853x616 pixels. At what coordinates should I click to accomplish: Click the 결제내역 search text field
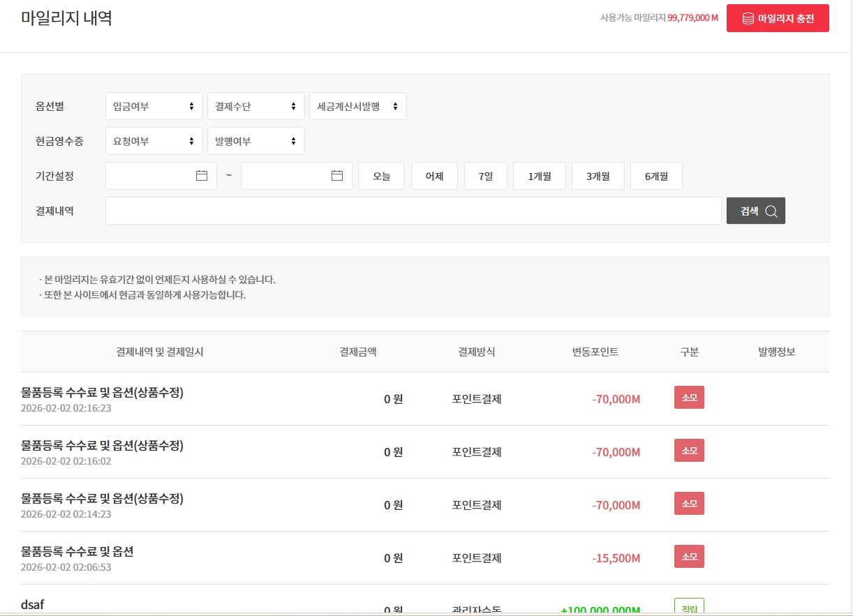click(x=413, y=211)
